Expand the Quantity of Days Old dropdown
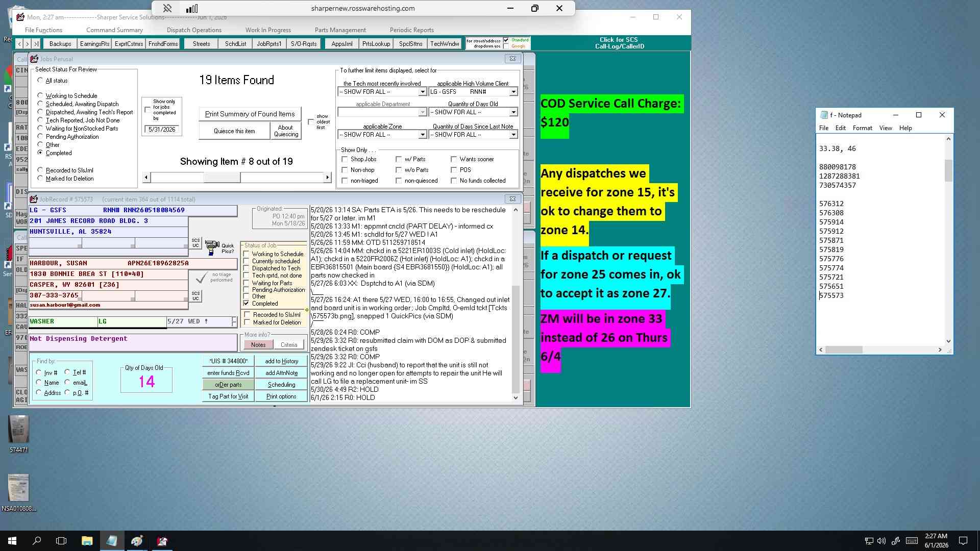This screenshot has height=551, width=980. click(x=513, y=112)
